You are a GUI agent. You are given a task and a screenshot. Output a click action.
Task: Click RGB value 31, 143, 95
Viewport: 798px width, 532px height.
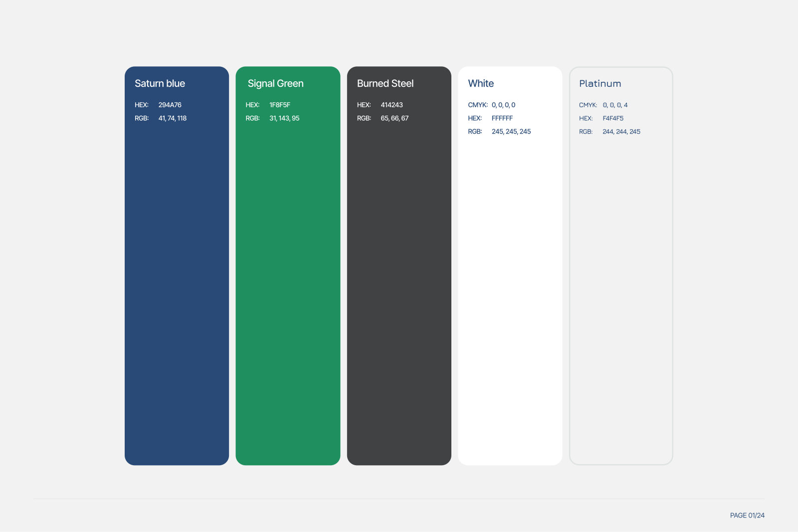click(x=284, y=118)
